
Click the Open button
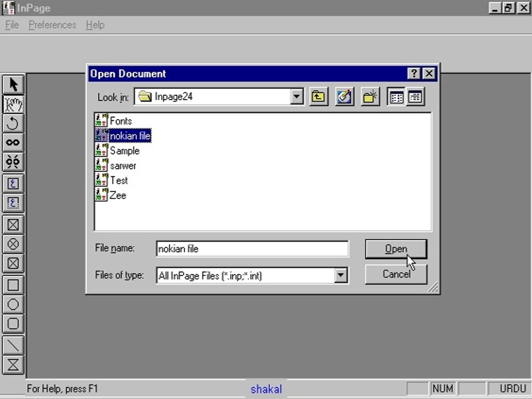tap(396, 249)
